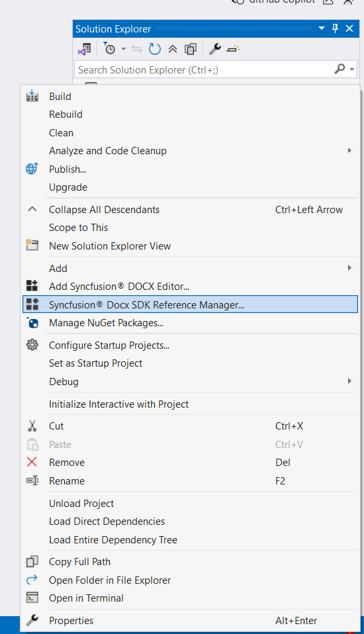Click the Solution Explorer title text

pos(113,28)
